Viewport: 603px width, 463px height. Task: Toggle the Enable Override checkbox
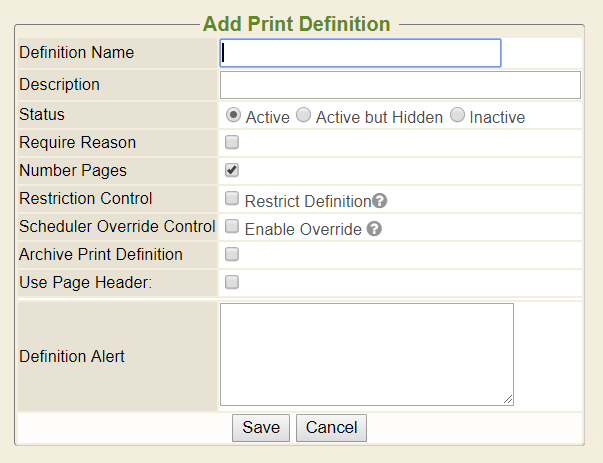(232, 227)
